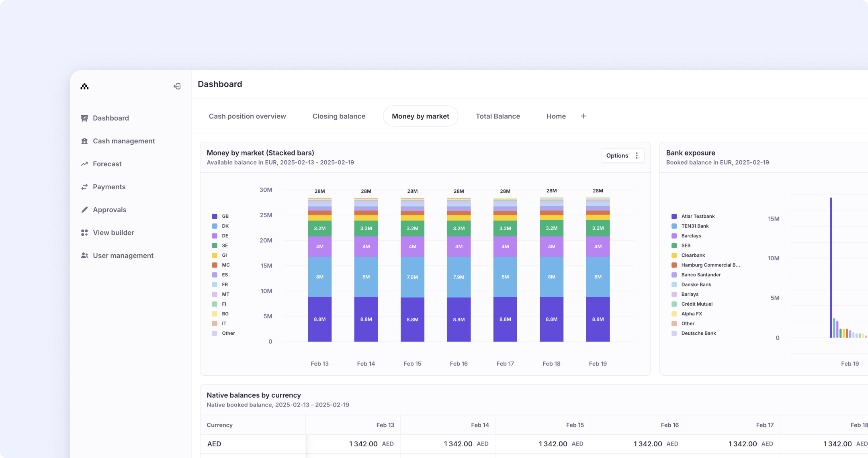The width and height of the screenshot is (868, 458).
Task: Open the Options menu on chart
Action: coord(617,155)
